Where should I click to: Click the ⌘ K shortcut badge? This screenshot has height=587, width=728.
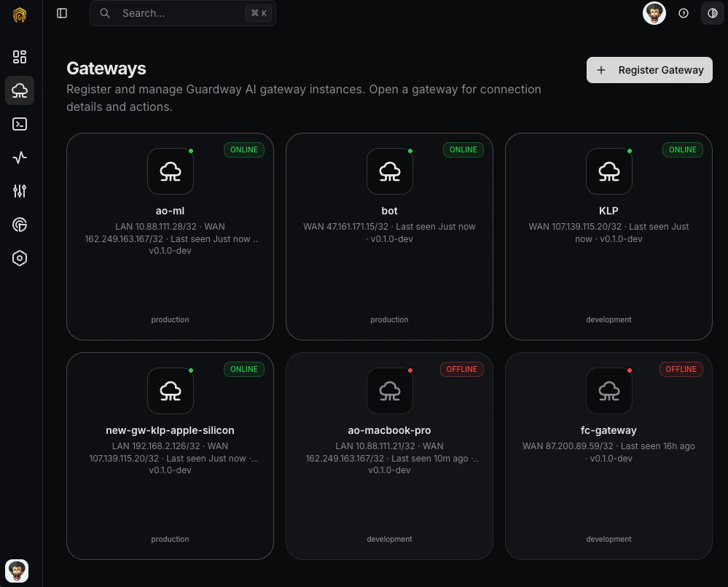tap(259, 13)
